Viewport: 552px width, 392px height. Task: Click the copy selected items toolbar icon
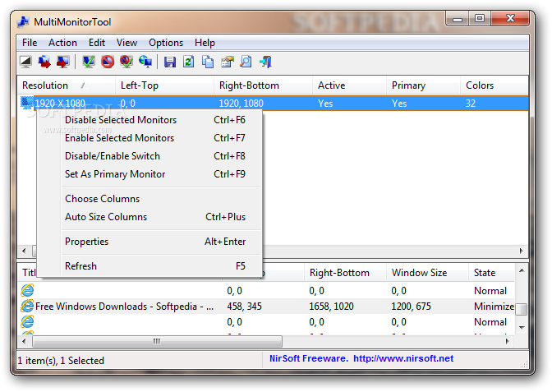[208, 62]
